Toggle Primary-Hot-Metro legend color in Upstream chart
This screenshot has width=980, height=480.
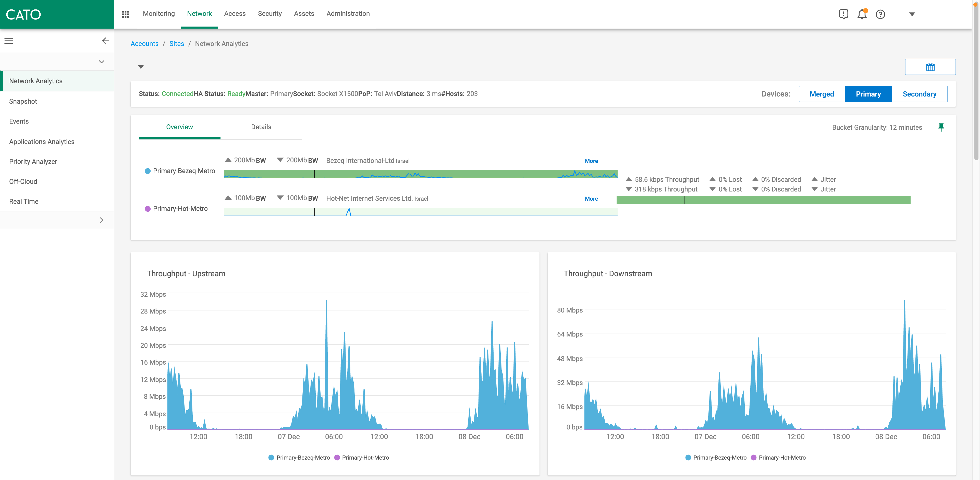pos(337,458)
